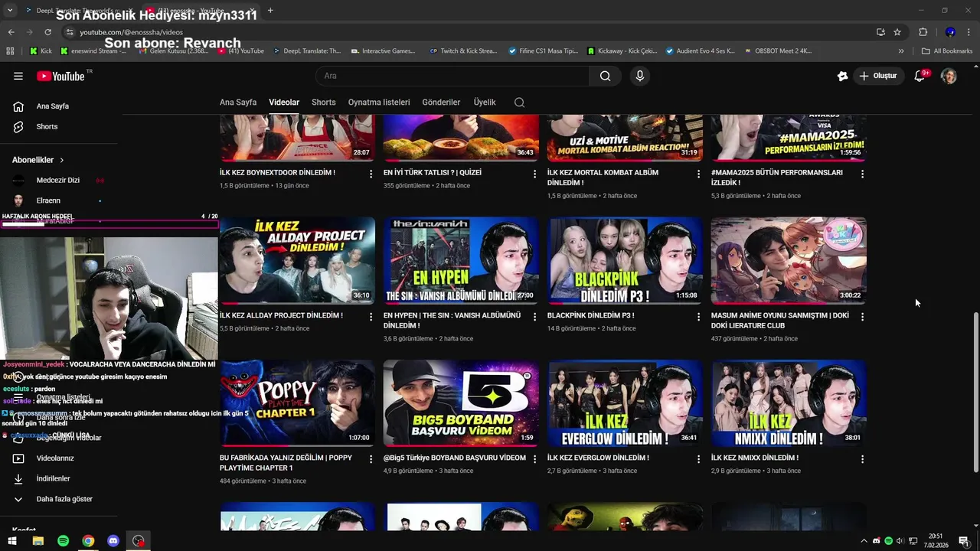Open options for NMIXX video
The width and height of the screenshot is (980, 551).
point(862,459)
